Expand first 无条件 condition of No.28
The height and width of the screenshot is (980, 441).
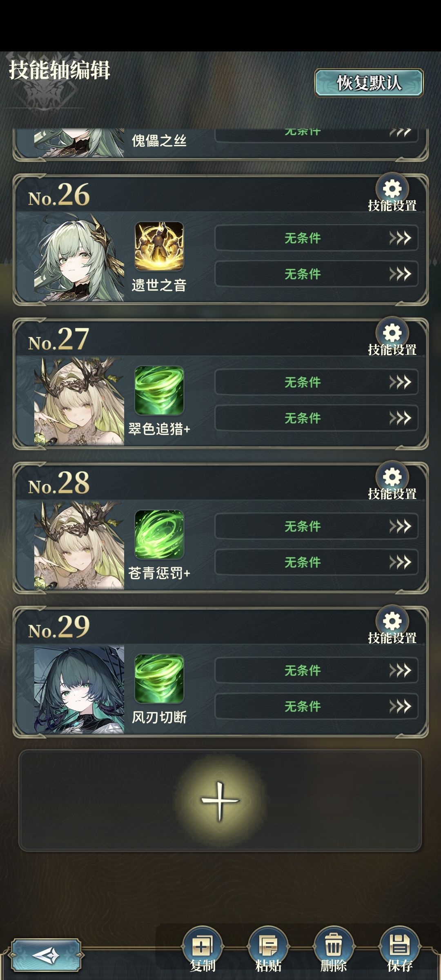tap(316, 526)
